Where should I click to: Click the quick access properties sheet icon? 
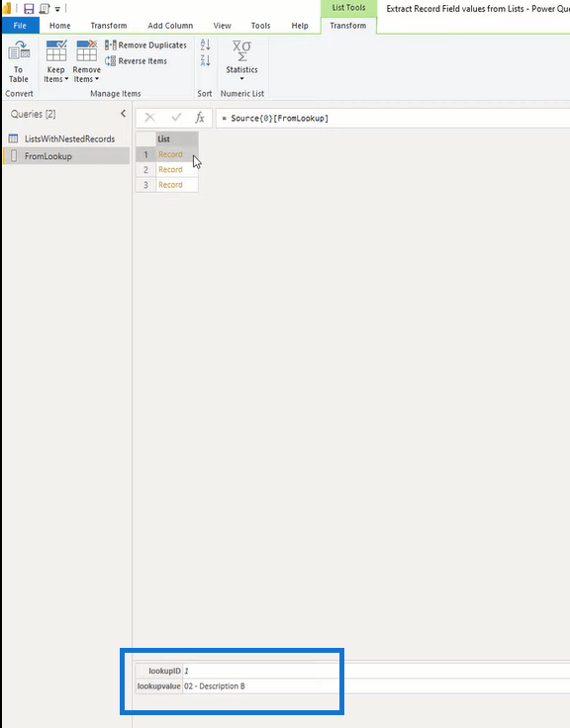coord(45,8)
